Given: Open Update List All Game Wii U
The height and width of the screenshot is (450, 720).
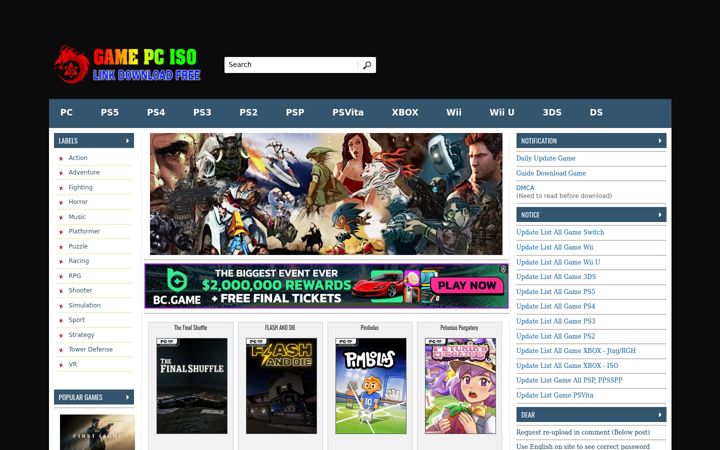Looking at the screenshot, I should pos(558,262).
